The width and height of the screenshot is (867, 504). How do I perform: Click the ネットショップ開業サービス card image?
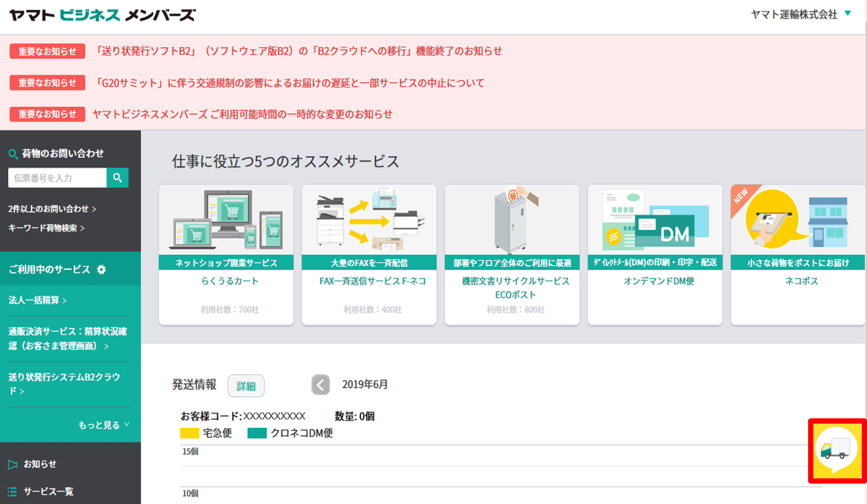[x=226, y=220]
